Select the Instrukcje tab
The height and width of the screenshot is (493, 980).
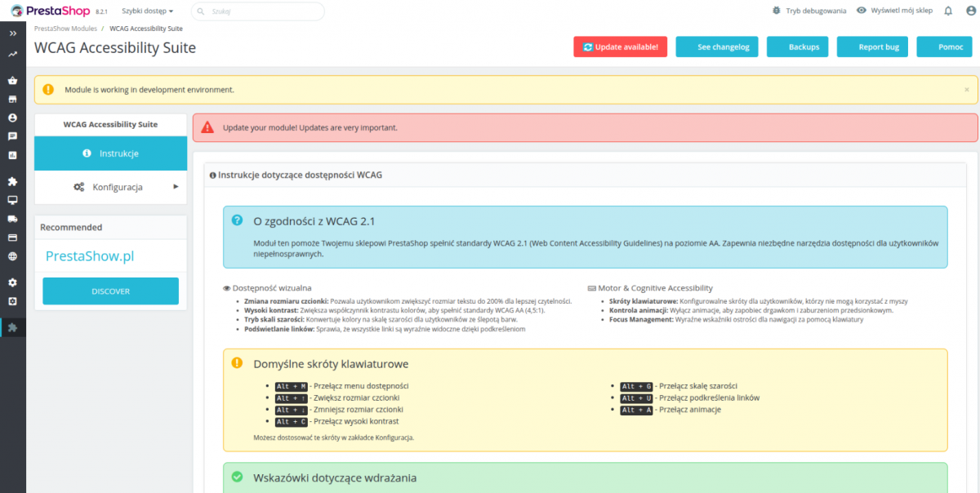[x=110, y=153]
